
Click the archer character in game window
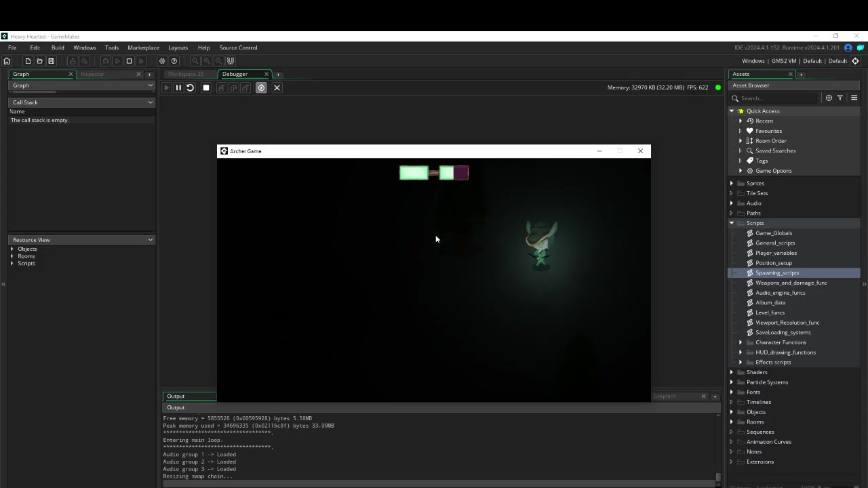click(541, 244)
